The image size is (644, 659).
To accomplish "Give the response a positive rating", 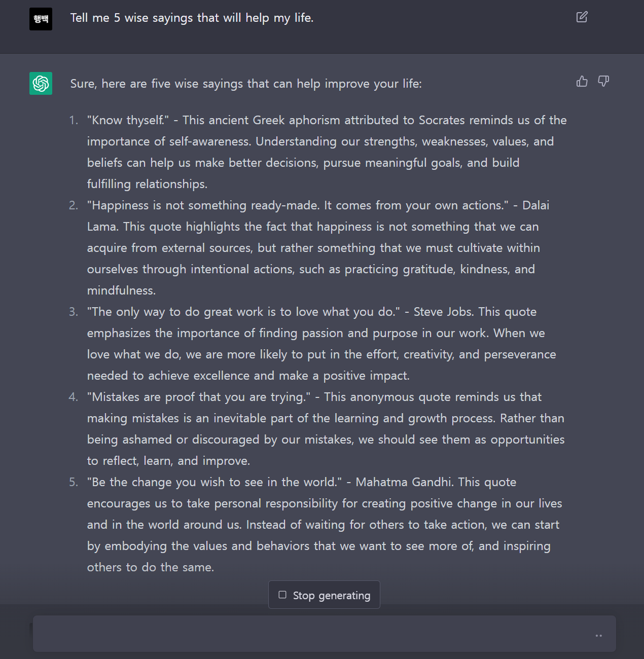I will pos(582,81).
